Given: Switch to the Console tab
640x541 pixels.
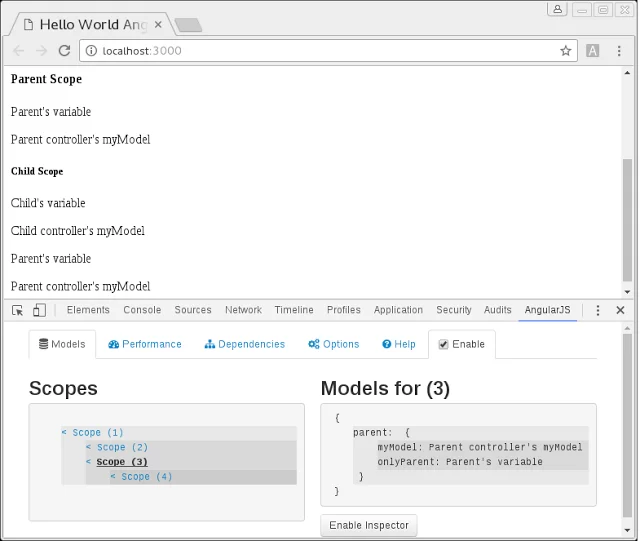Looking at the screenshot, I should [x=142, y=311].
